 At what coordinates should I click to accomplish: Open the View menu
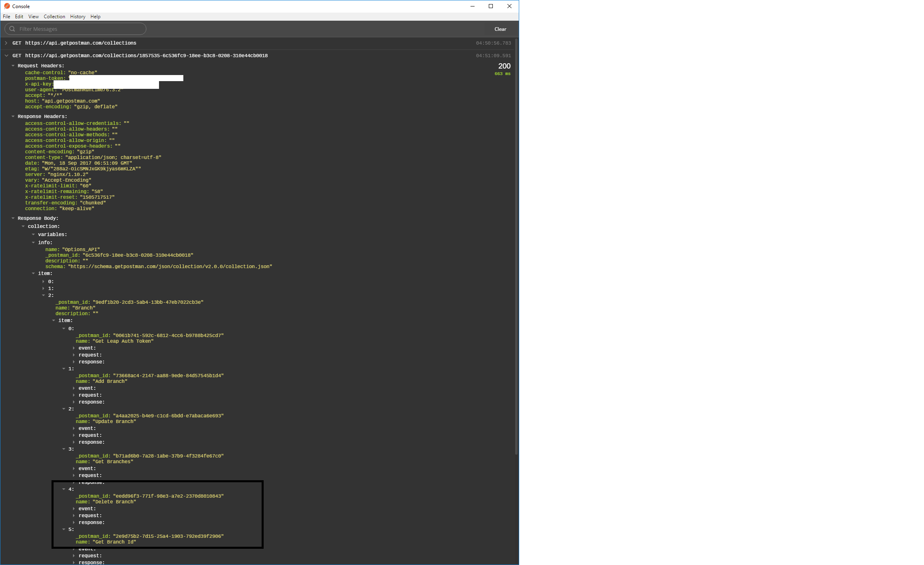(x=33, y=16)
